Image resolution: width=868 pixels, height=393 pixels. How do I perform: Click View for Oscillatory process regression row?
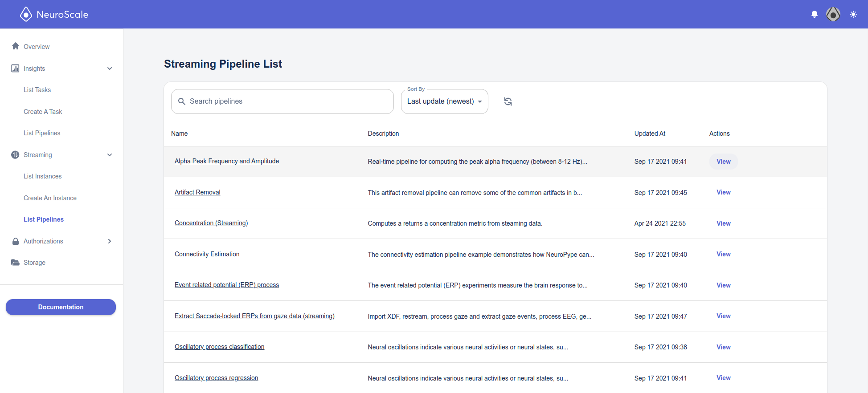pyautogui.click(x=723, y=378)
